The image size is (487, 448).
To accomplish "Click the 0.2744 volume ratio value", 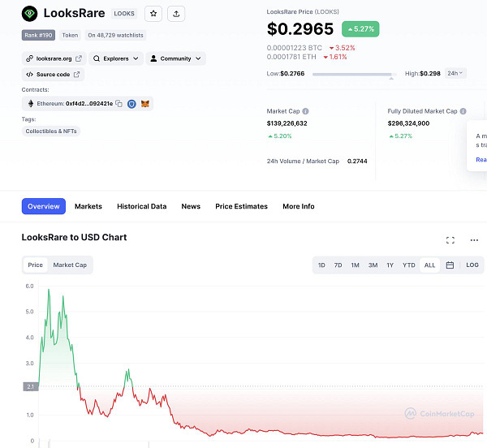I will pyautogui.click(x=357, y=162).
